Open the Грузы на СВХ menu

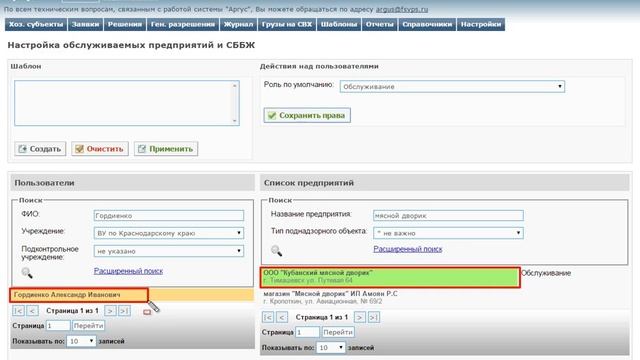coord(287,24)
